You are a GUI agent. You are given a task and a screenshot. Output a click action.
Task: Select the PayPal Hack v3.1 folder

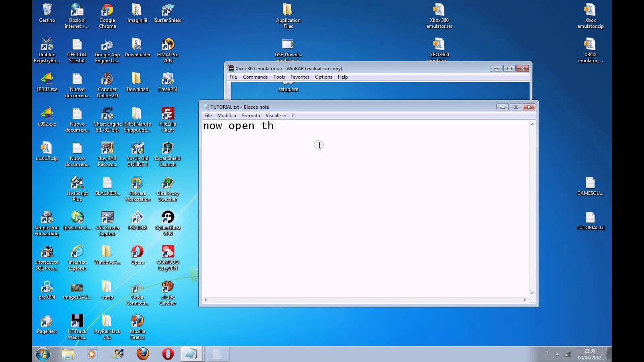point(107,328)
